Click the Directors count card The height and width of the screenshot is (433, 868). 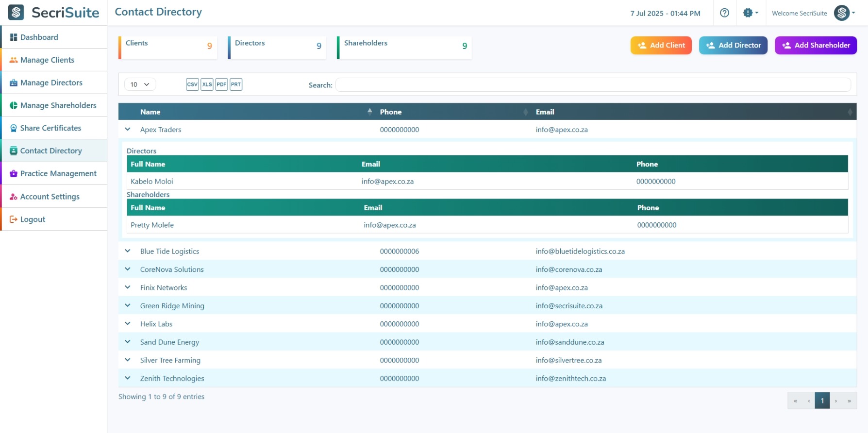[277, 47]
